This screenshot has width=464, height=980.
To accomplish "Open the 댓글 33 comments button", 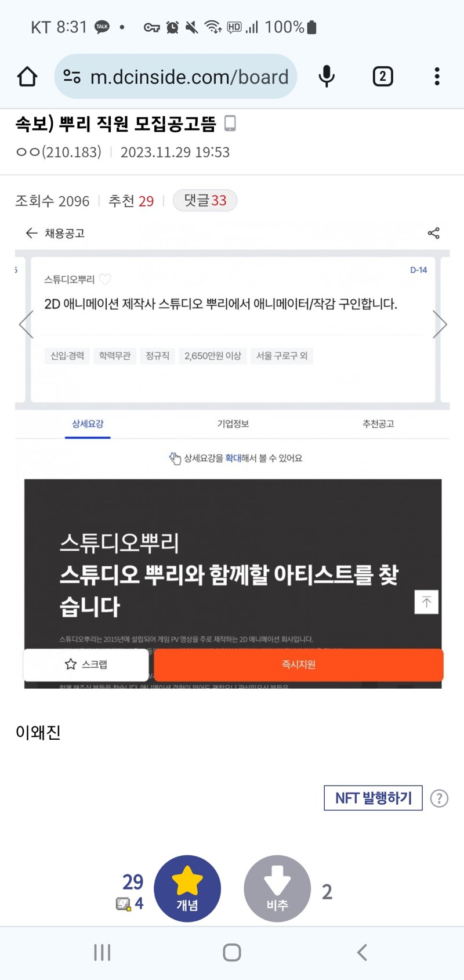I will (205, 201).
